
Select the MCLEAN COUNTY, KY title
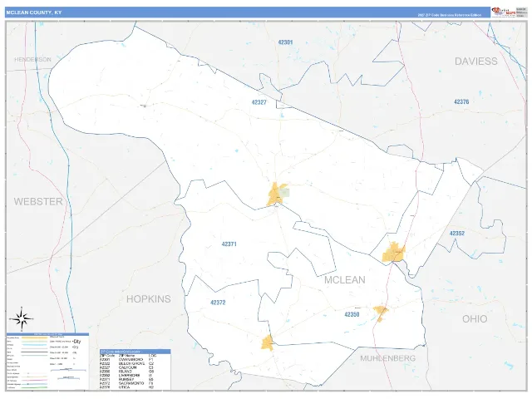click(x=33, y=12)
